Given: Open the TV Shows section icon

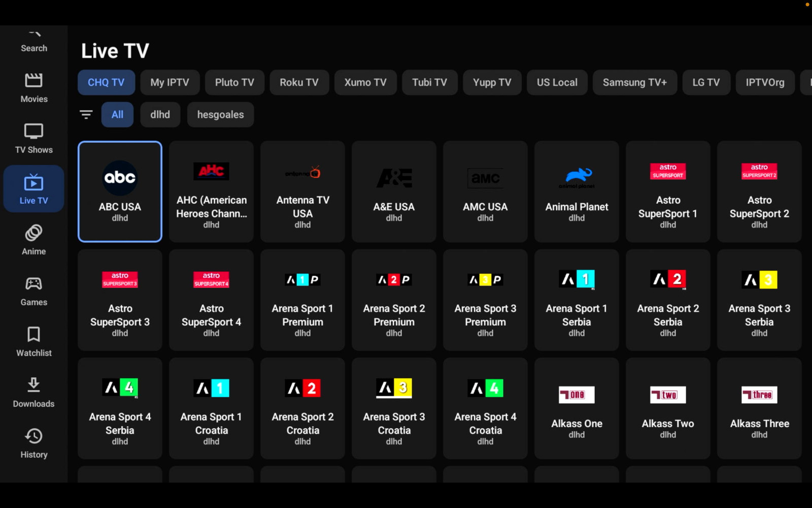Looking at the screenshot, I should [33, 132].
